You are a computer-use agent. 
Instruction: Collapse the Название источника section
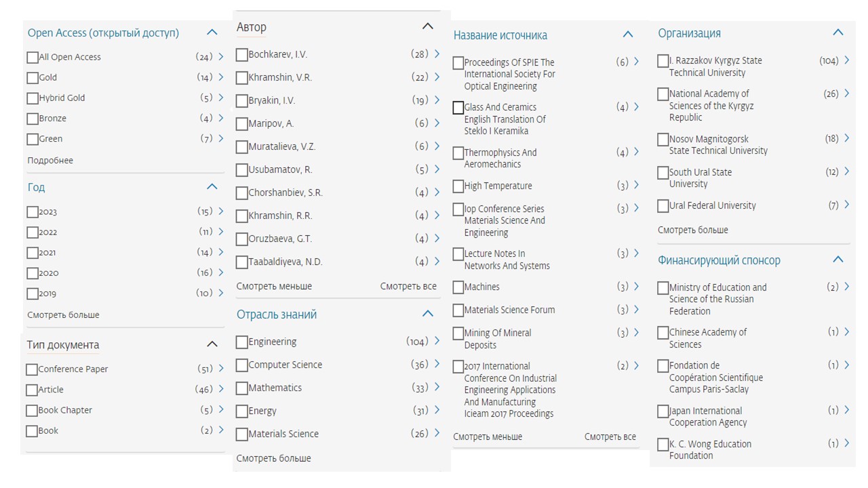[x=628, y=35]
